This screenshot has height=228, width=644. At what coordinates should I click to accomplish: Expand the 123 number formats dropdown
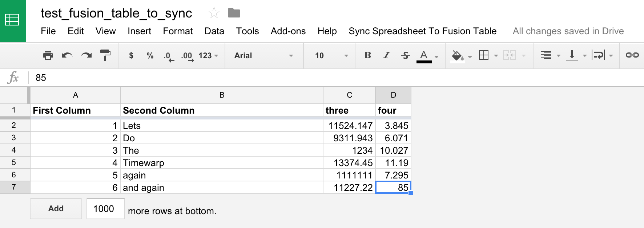coord(208,56)
